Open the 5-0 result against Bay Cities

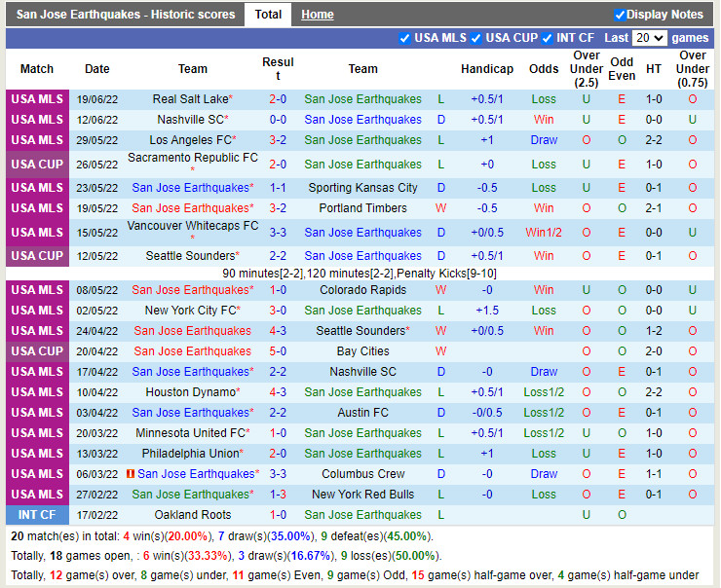pos(278,351)
